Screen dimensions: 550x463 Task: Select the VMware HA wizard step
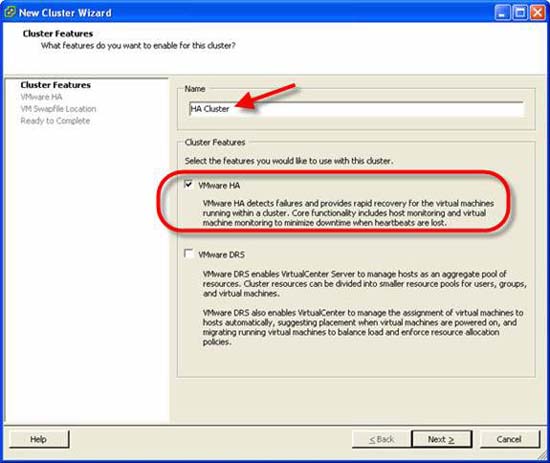41,97
